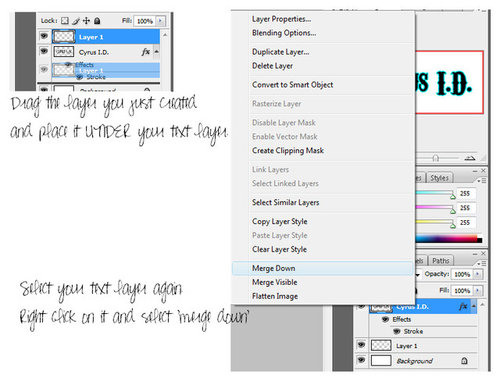This screenshot has width=500, height=380.
Task: Click the fx icon on Cyrus I.D. in the left panel
Action: tap(146, 52)
